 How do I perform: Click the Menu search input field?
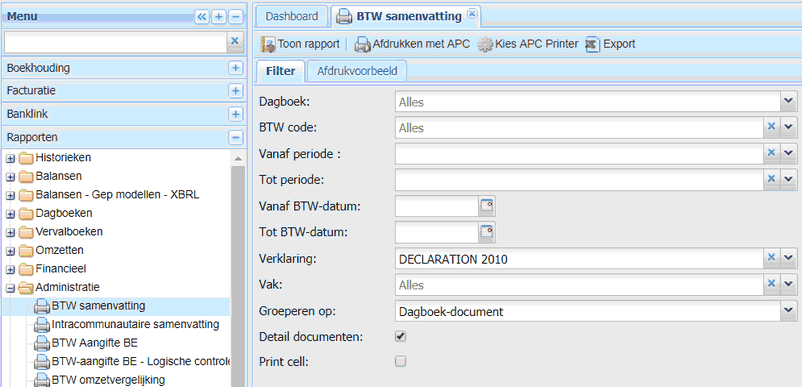115,42
